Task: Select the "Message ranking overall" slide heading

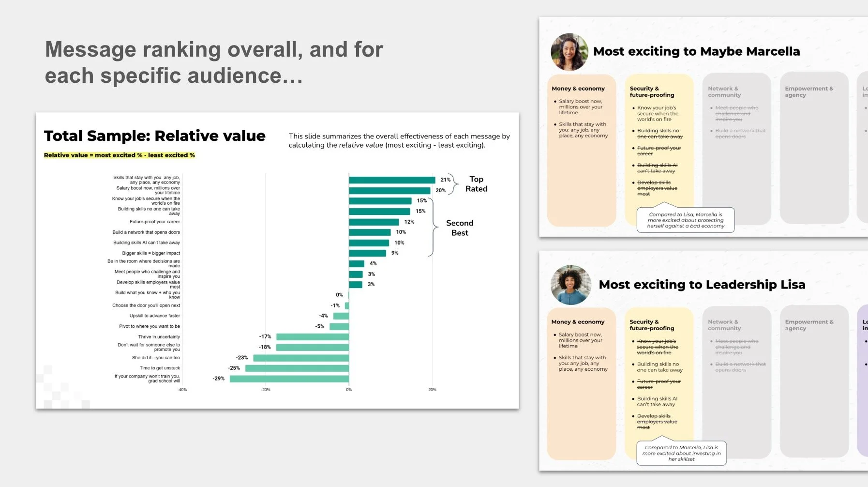Action: 214,62
